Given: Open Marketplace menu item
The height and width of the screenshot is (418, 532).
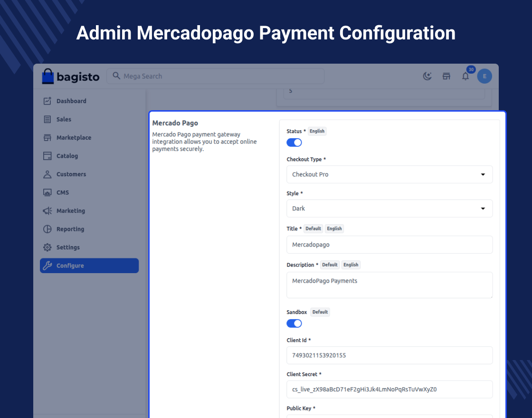Looking at the screenshot, I should coord(89,137).
